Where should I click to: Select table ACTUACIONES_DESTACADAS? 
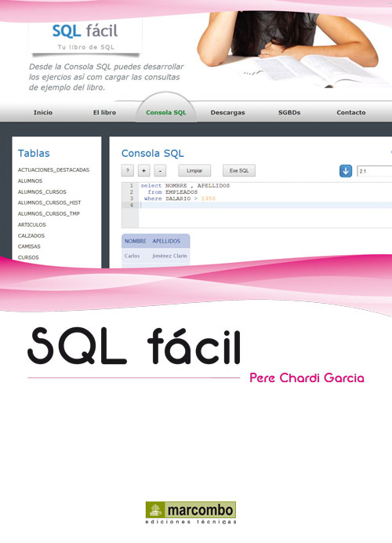(x=53, y=170)
